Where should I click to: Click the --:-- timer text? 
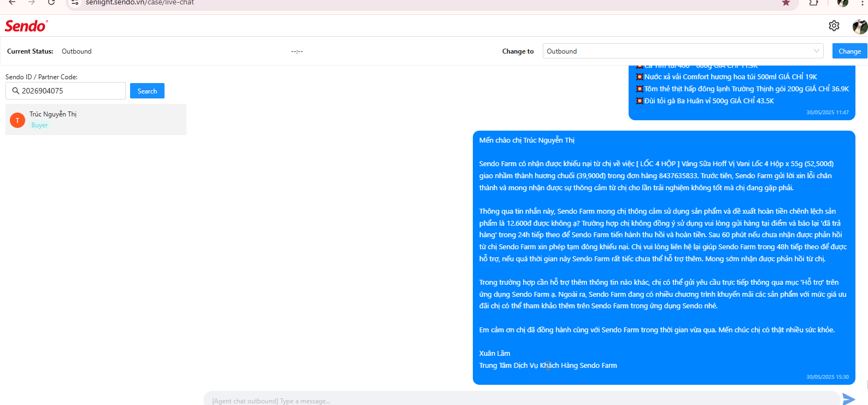[297, 51]
